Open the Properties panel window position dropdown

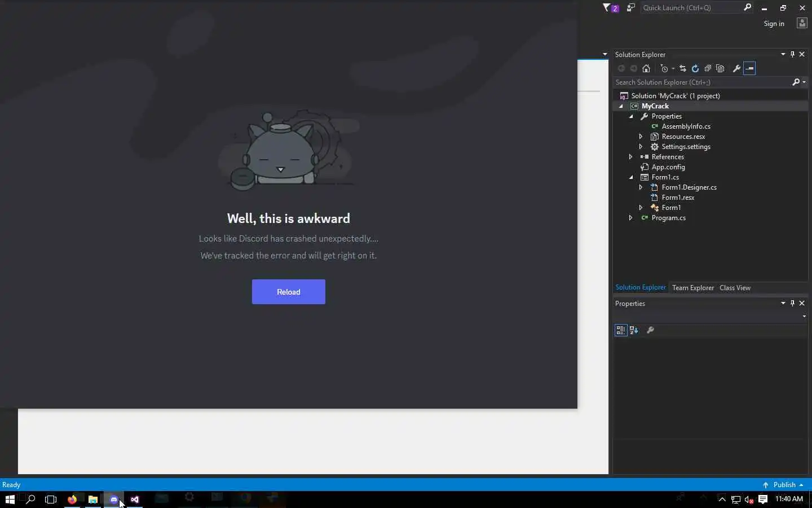pyautogui.click(x=783, y=303)
